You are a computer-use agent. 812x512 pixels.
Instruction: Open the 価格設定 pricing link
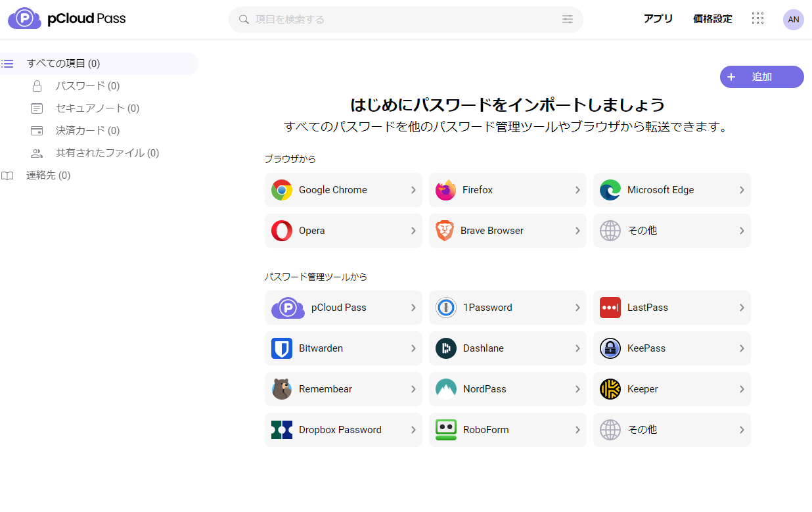point(713,19)
